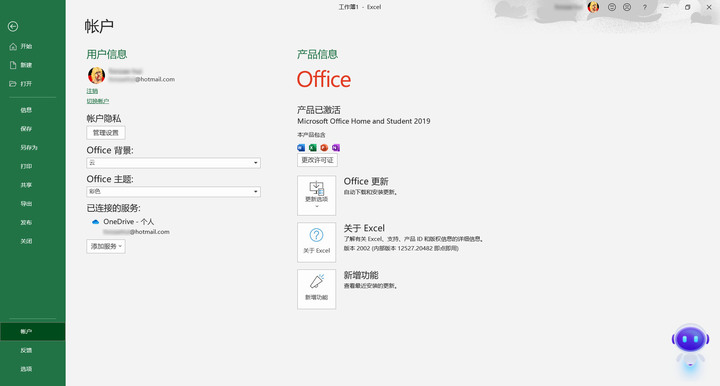The image size is (720, 386).
Task: Click the Office 更新 heading
Action: point(366,181)
